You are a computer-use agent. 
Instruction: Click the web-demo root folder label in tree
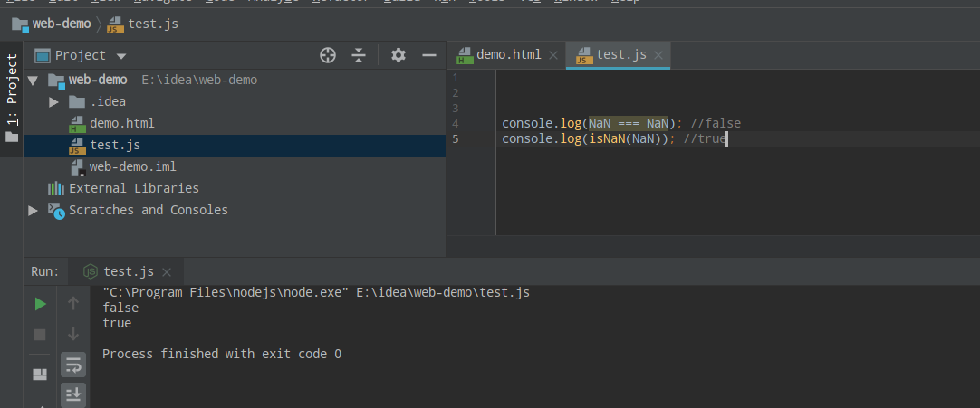98,80
